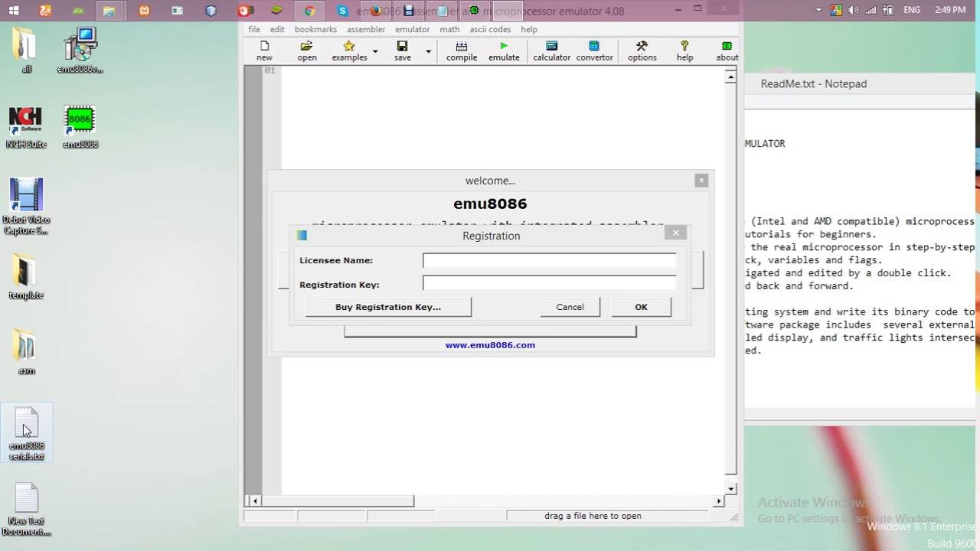Screen dimensions: 980x551
Task: Click the horizontal scrollbar thumb
Action: click(338, 501)
